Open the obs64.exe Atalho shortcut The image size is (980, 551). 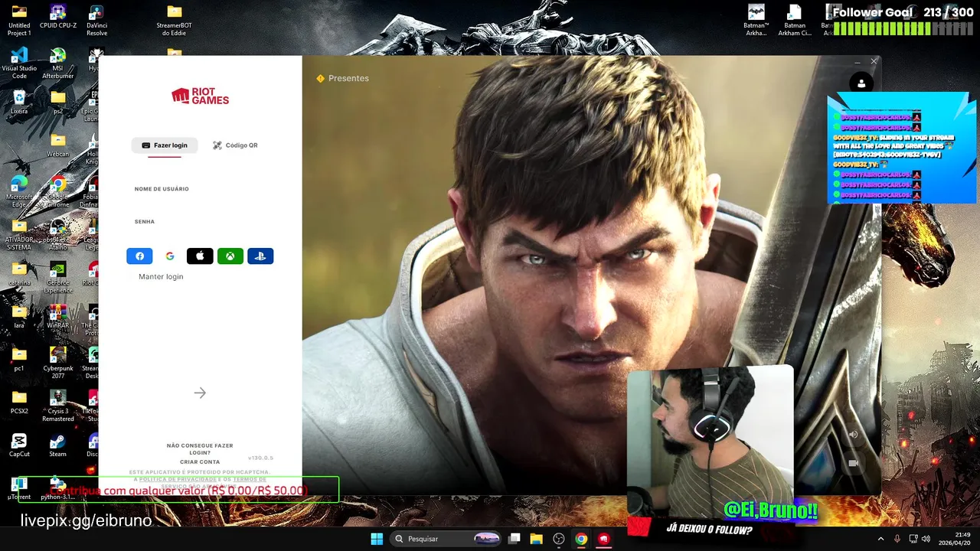[58, 235]
